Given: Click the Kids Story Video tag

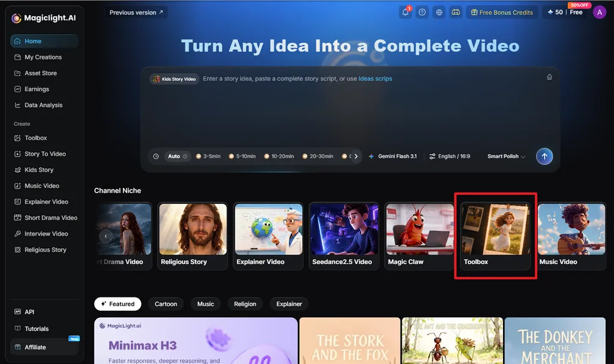Looking at the screenshot, I should point(174,79).
